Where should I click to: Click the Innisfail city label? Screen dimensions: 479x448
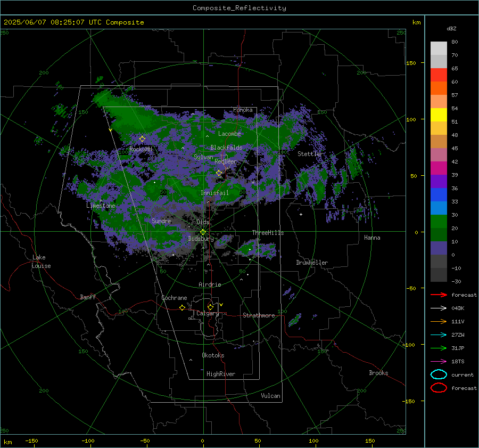tap(214, 193)
